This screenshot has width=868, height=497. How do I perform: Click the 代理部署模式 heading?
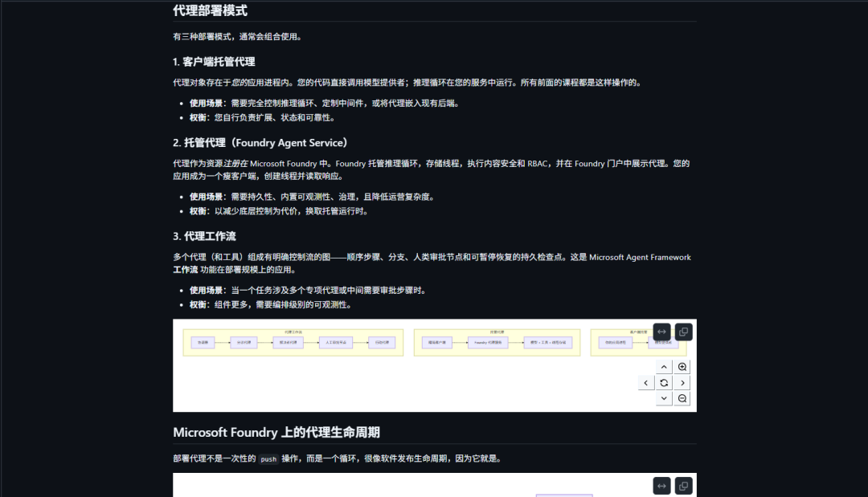[210, 10]
